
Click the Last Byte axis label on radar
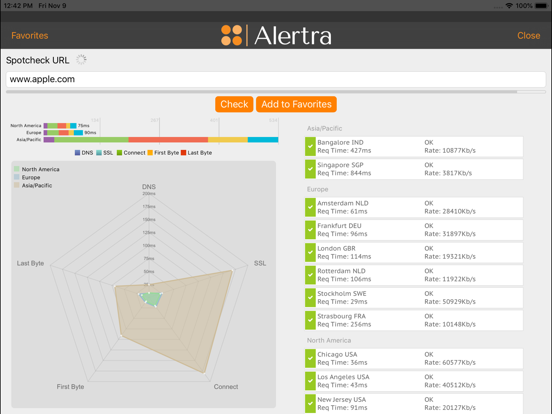click(30, 263)
